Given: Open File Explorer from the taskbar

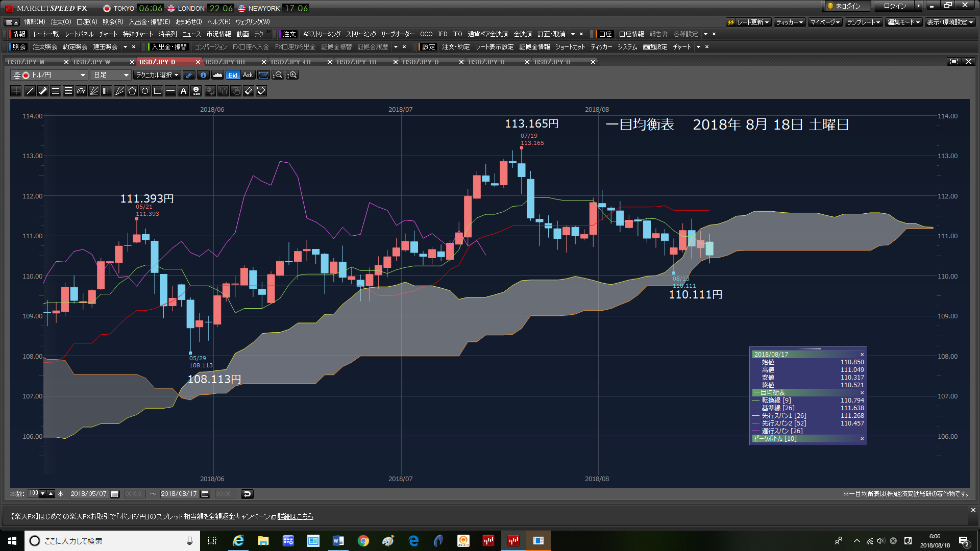Looking at the screenshot, I should coord(263,541).
